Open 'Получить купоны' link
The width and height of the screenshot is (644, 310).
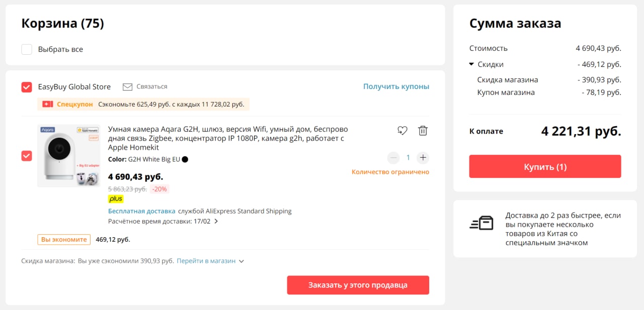tap(396, 86)
